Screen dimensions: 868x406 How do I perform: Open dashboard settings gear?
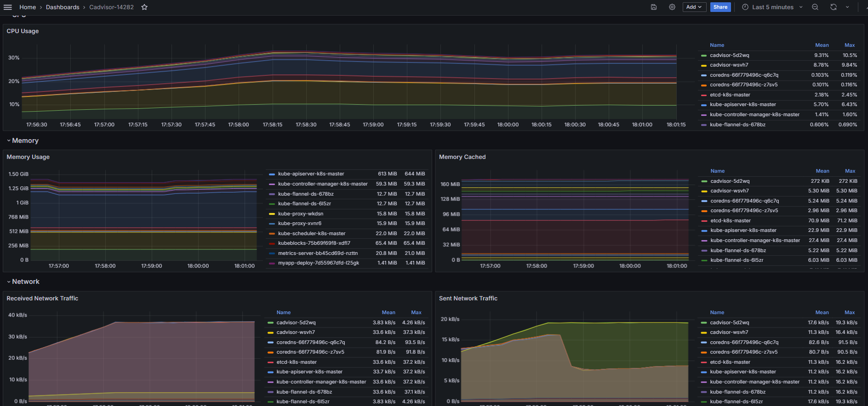(672, 7)
